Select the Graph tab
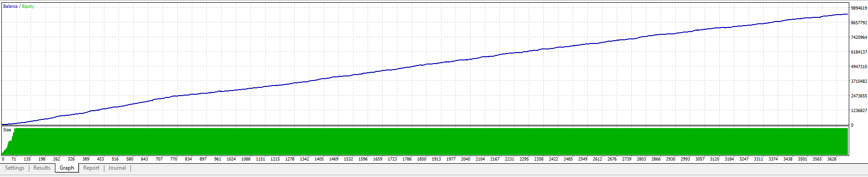Screen dimensions: 868x177 pyautogui.click(x=67, y=168)
